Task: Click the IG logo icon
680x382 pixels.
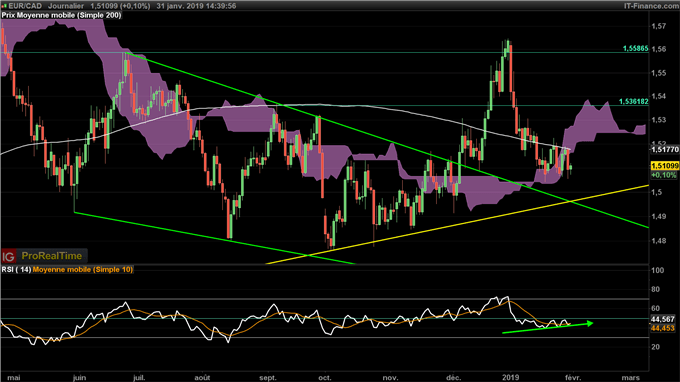Action: (8, 256)
